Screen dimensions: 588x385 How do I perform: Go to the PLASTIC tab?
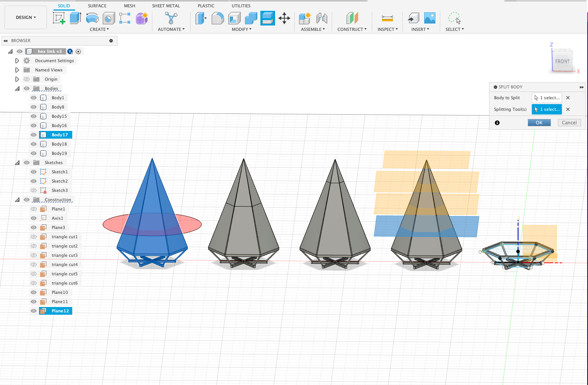point(206,6)
